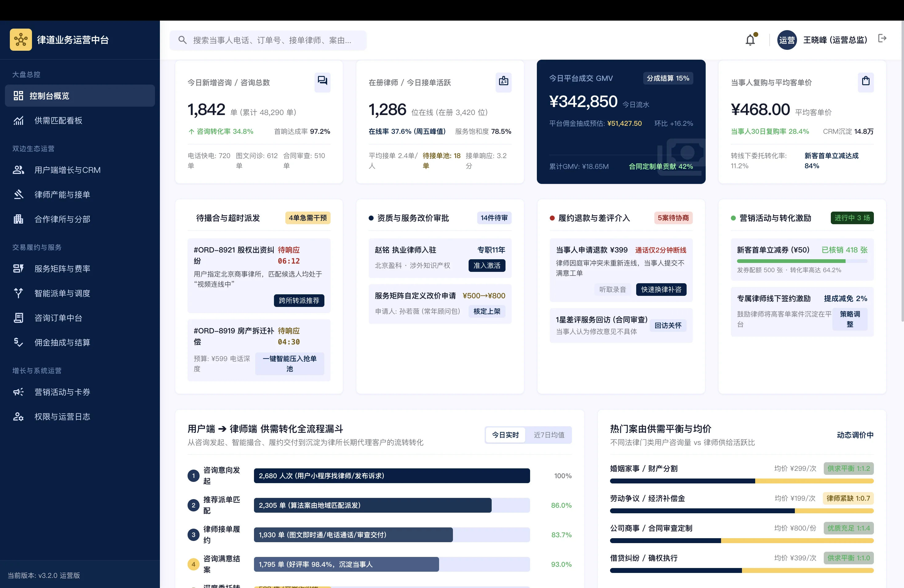This screenshot has width=904, height=588.
Task: Click 跨所转派推荐 button
Action: pyautogui.click(x=299, y=300)
